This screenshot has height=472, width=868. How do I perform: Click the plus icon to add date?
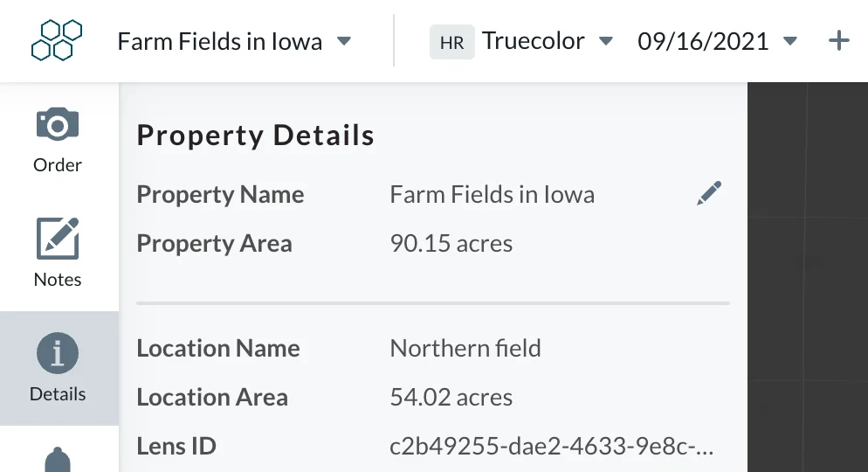(x=838, y=41)
